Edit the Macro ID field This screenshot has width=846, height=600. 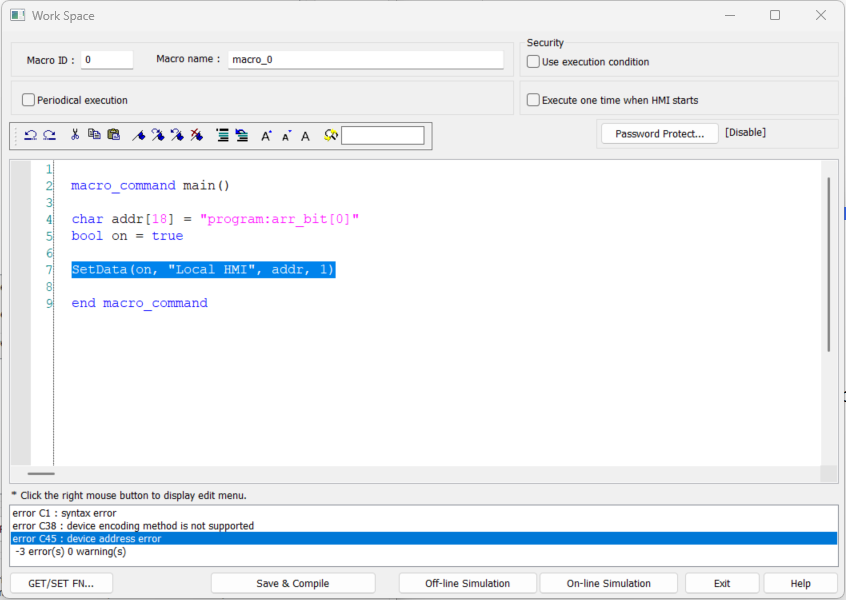(x=107, y=60)
